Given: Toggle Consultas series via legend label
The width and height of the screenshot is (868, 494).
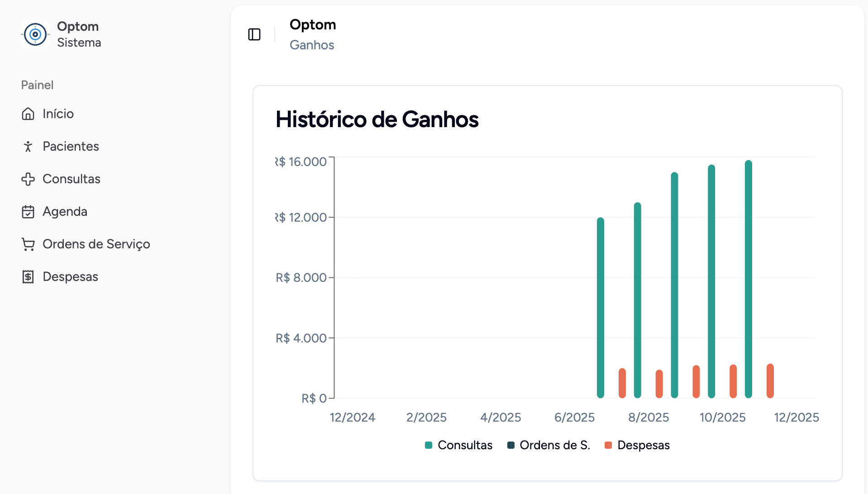Looking at the screenshot, I should (x=465, y=445).
